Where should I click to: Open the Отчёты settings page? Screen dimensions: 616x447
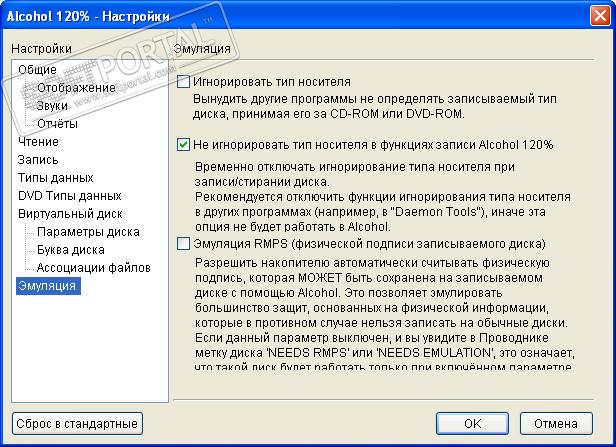coord(57,124)
